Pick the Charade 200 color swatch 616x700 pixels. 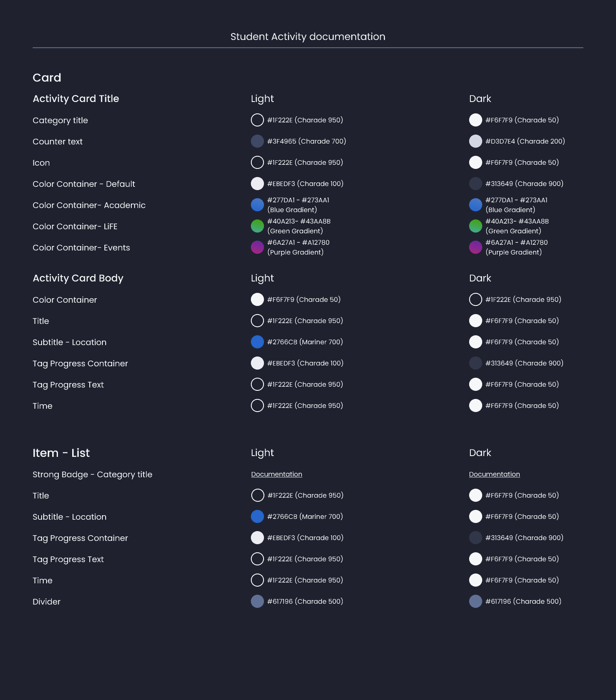click(476, 141)
